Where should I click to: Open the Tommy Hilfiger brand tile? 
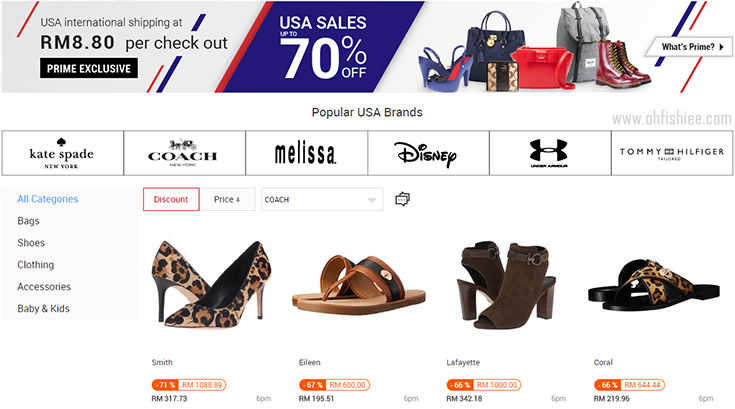coord(670,153)
